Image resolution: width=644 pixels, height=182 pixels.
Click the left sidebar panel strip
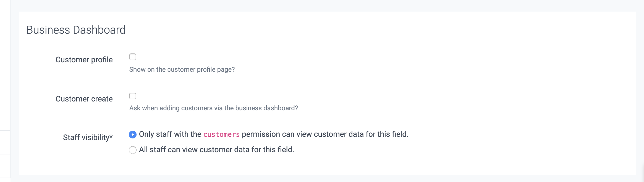point(5,83)
